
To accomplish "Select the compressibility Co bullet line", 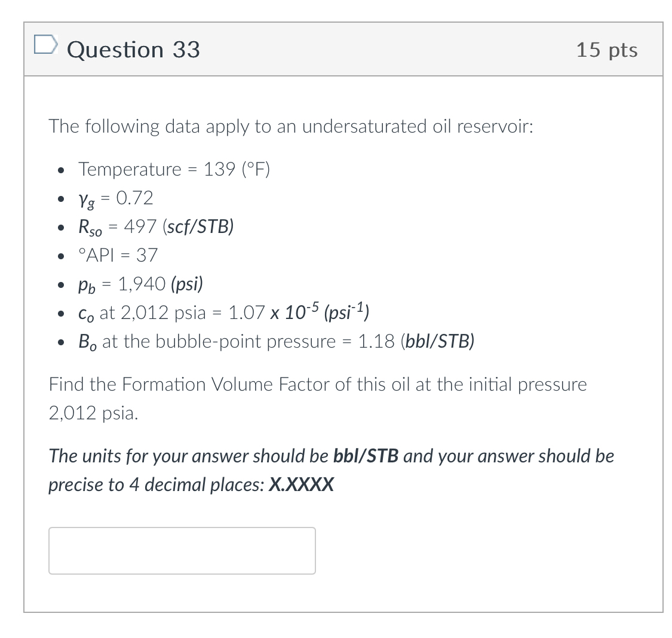I will [221, 311].
